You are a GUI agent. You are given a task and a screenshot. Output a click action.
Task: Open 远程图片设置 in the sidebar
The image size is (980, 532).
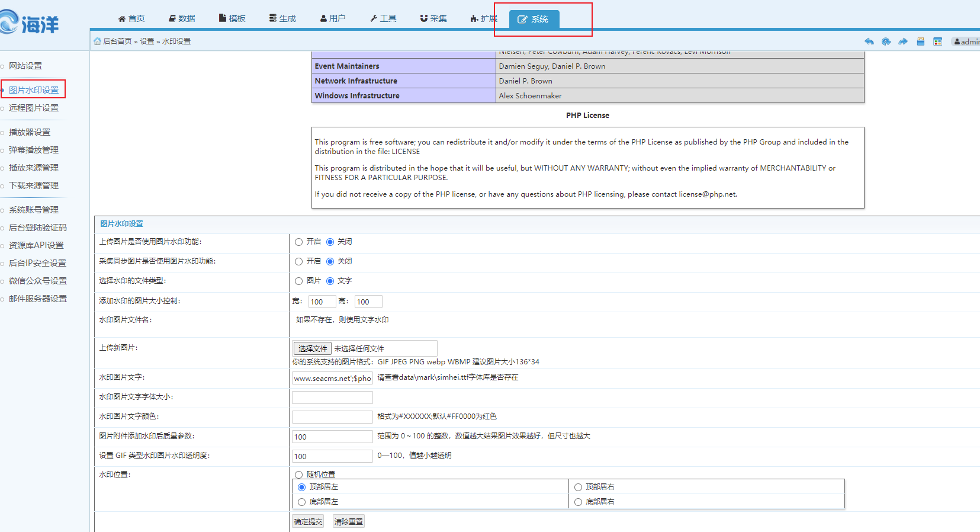(x=34, y=108)
